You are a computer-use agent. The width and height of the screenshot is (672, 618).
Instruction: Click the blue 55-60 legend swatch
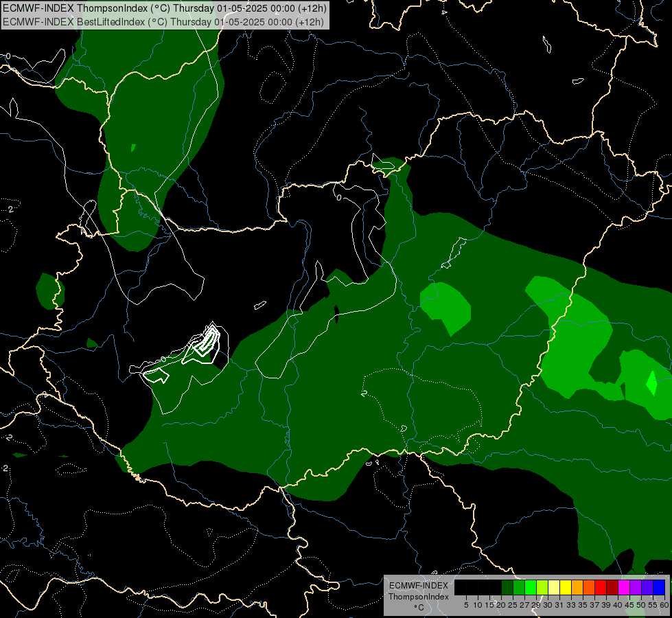659,587
